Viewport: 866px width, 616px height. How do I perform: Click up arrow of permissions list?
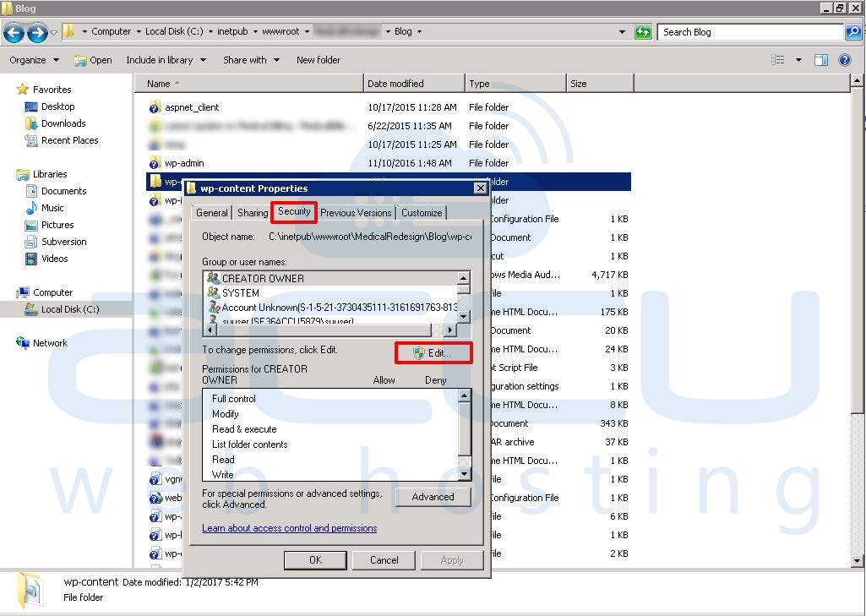click(x=465, y=395)
